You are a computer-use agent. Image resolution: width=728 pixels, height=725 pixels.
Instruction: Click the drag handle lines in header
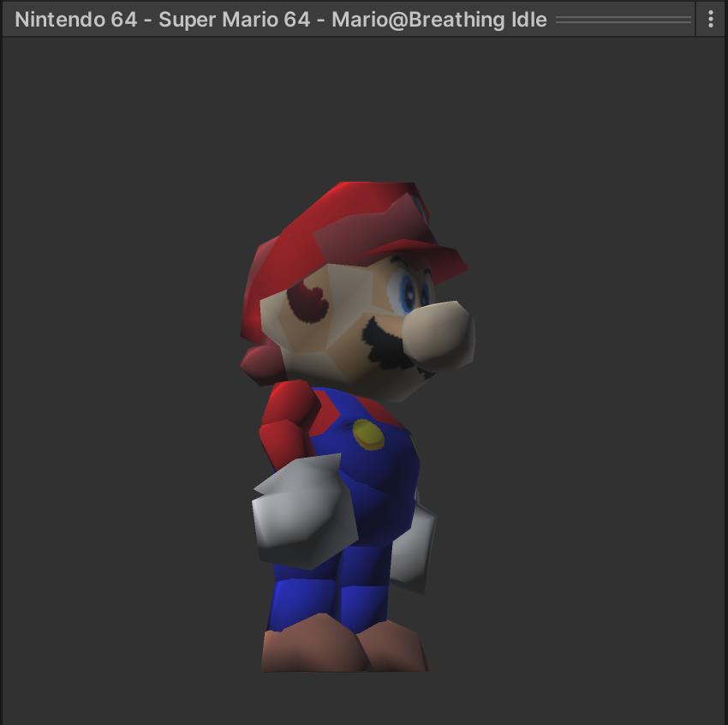pyautogui.click(x=623, y=19)
